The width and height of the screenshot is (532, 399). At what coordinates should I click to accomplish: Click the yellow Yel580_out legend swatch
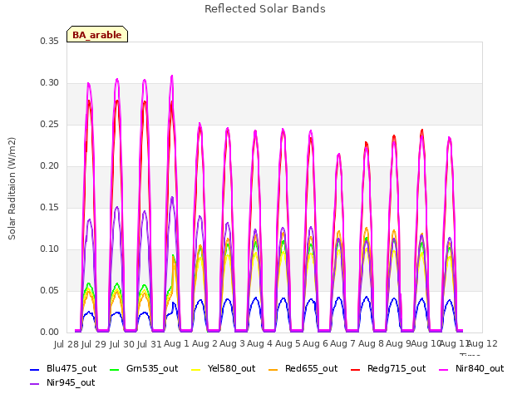pyautogui.click(x=196, y=369)
